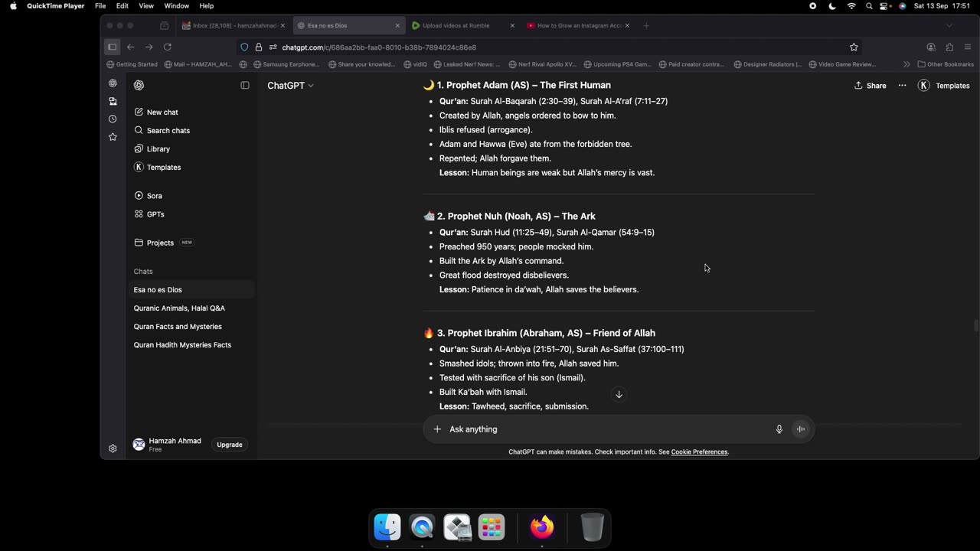The width and height of the screenshot is (980, 551).
Task: Open the Cookie Preferences link
Action: pyautogui.click(x=699, y=452)
